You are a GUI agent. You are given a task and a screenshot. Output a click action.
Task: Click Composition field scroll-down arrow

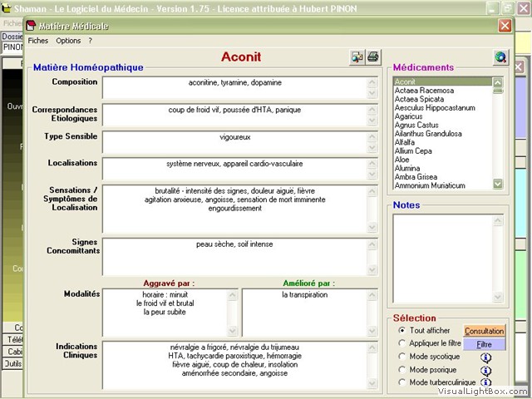click(372, 93)
